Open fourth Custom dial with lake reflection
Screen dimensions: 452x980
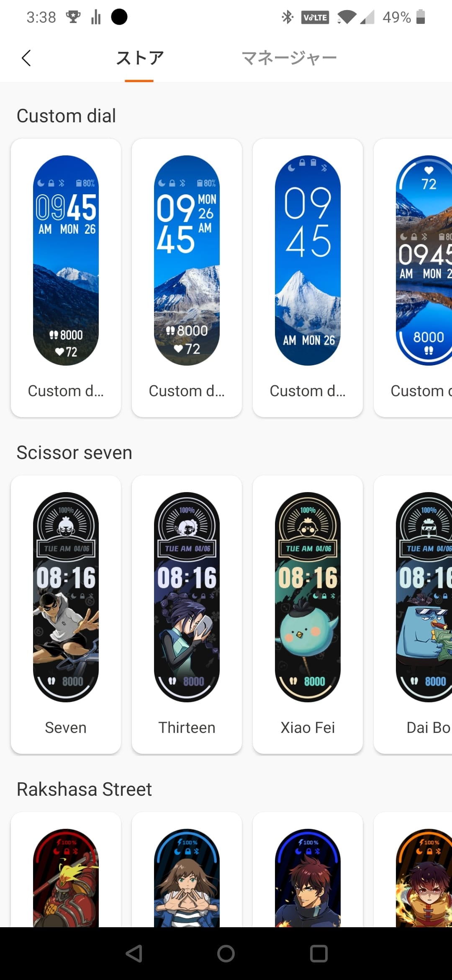point(413,278)
